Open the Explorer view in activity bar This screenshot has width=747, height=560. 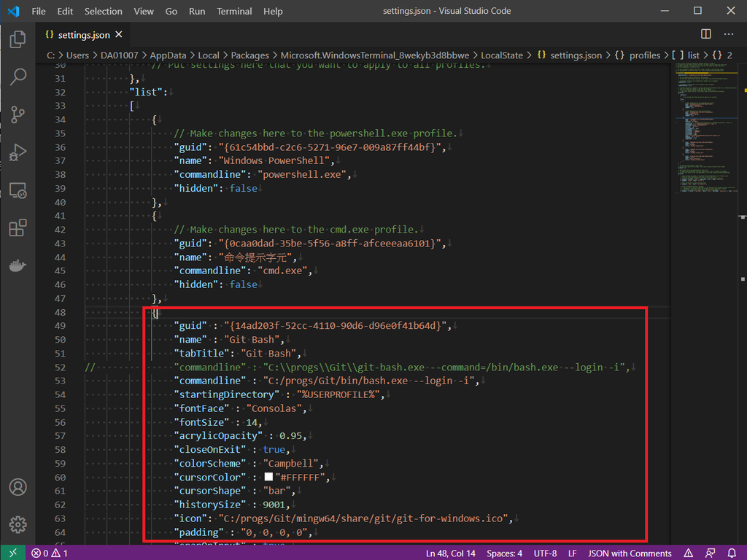coord(18,39)
